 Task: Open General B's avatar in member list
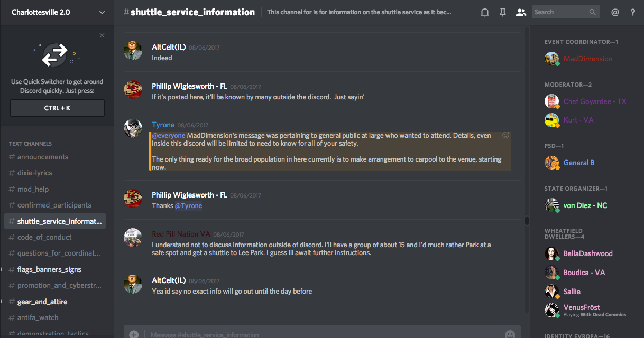(x=551, y=163)
